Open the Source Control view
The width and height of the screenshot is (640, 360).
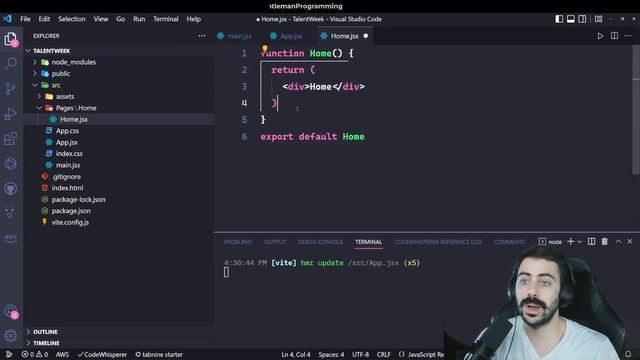coord(11,88)
